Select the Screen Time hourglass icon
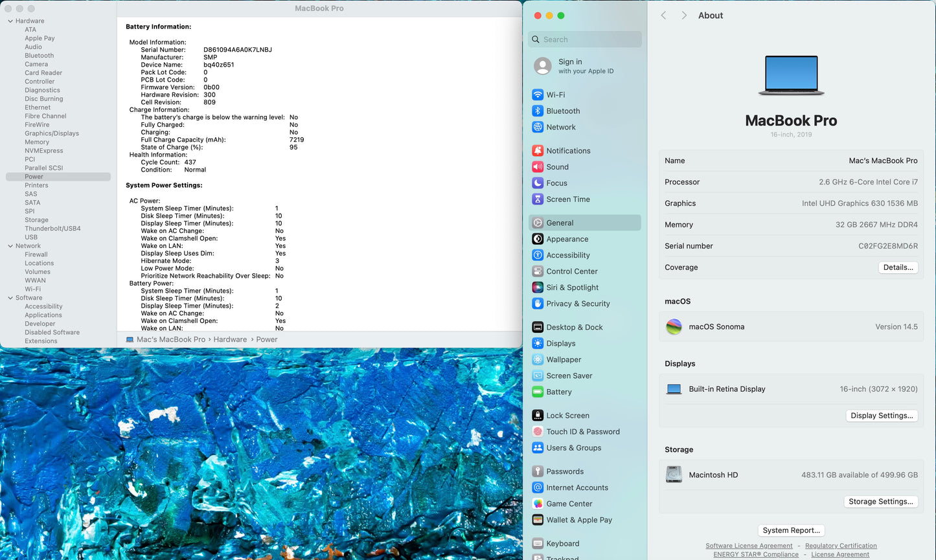The image size is (936, 560). pyautogui.click(x=538, y=199)
